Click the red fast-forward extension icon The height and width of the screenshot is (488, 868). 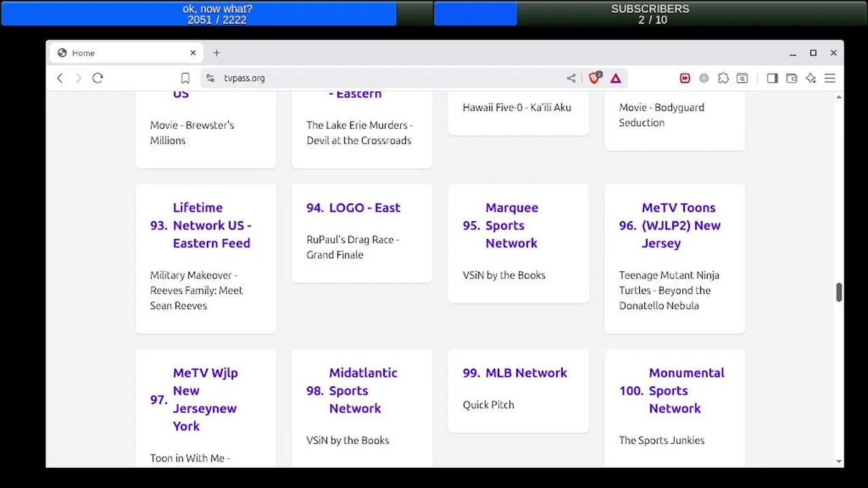tap(685, 78)
